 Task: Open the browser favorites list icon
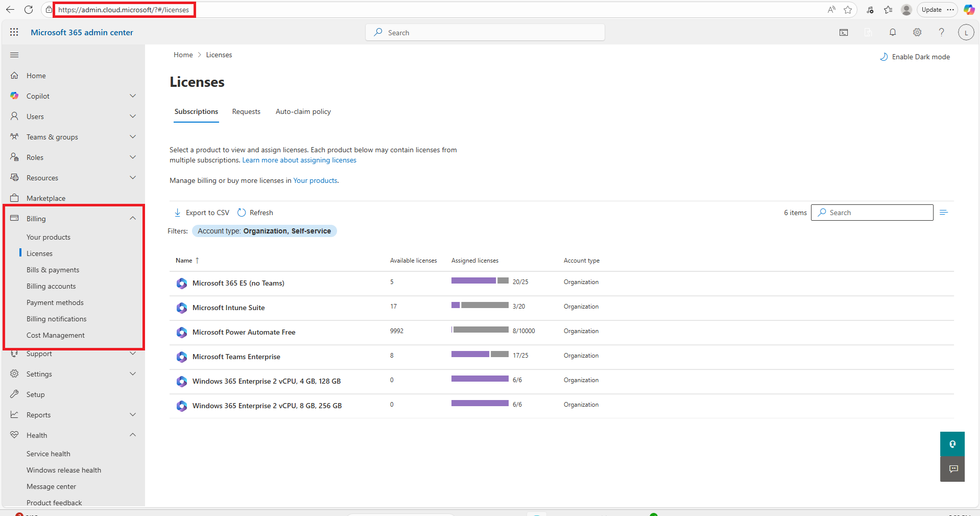pyautogui.click(x=889, y=10)
